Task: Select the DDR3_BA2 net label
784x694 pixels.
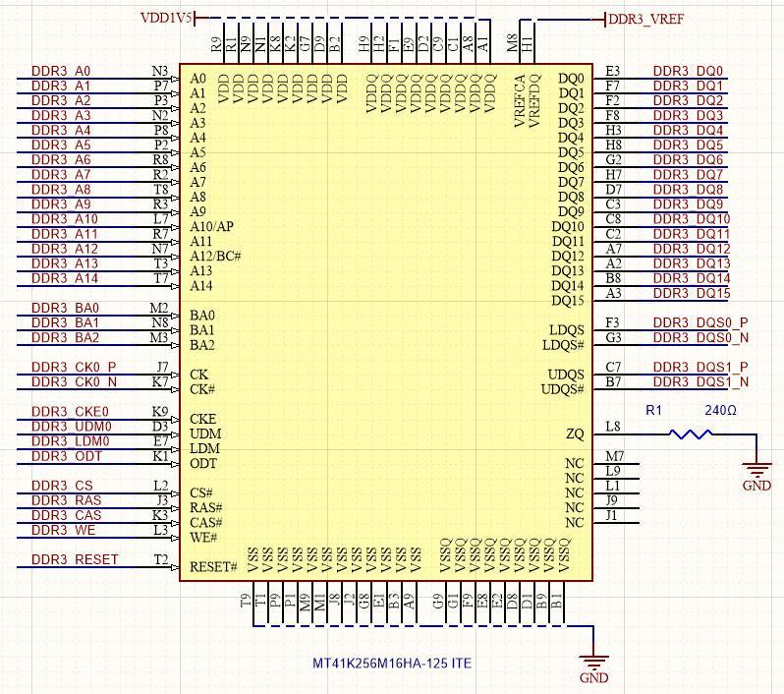Action: click(65, 338)
